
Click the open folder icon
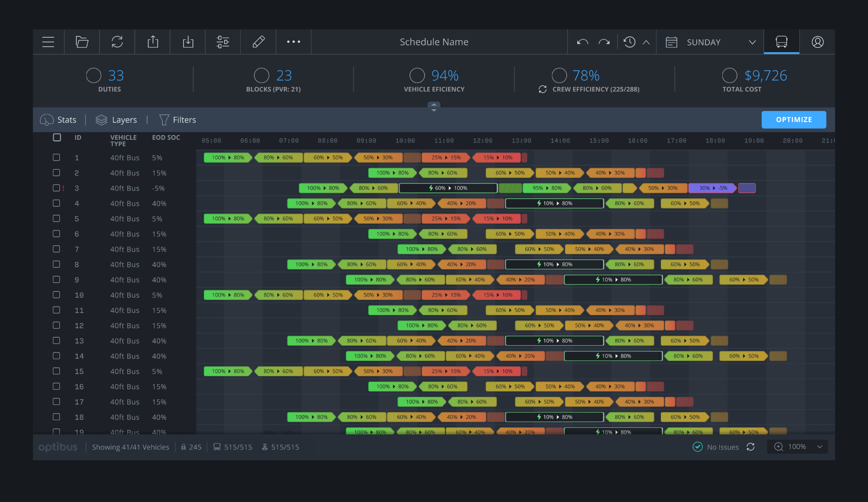82,42
